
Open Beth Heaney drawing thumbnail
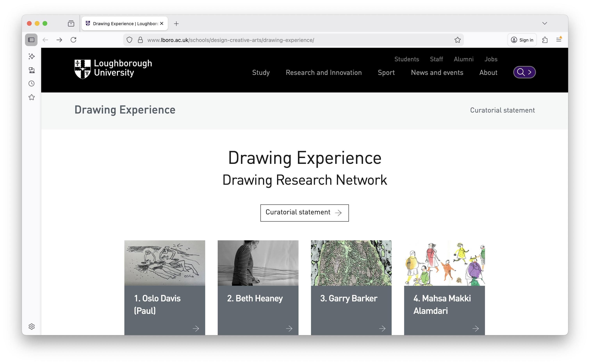click(x=258, y=263)
